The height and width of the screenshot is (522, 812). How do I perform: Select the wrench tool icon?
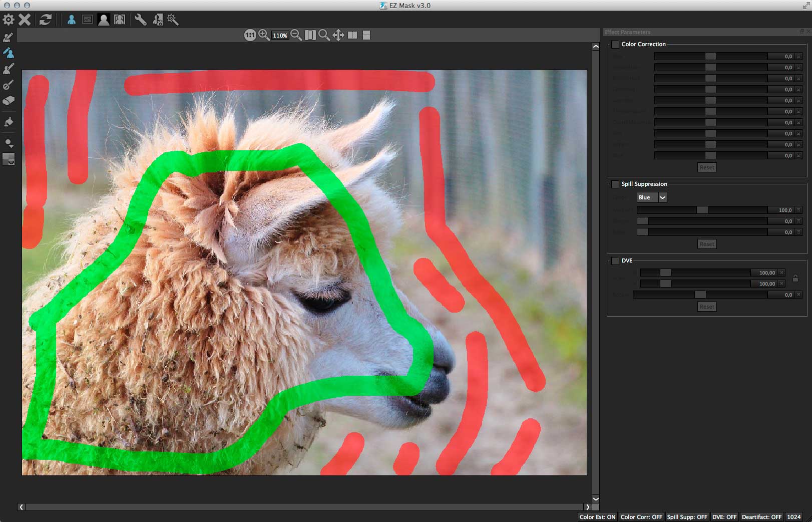[x=140, y=20]
